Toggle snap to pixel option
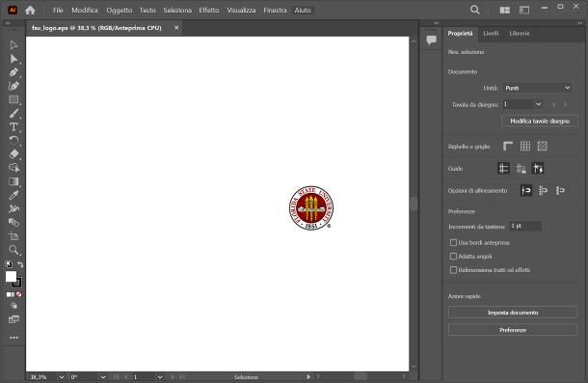This screenshot has height=383, width=588. point(543,190)
